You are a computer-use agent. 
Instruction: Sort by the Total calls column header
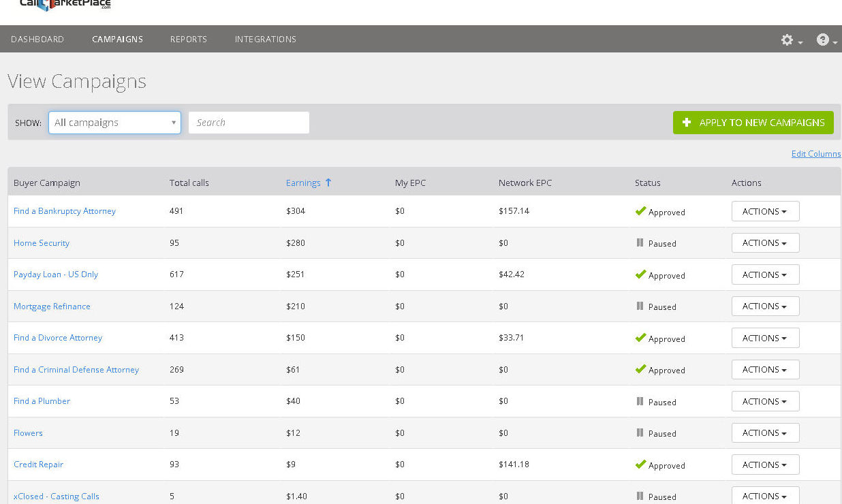(189, 183)
